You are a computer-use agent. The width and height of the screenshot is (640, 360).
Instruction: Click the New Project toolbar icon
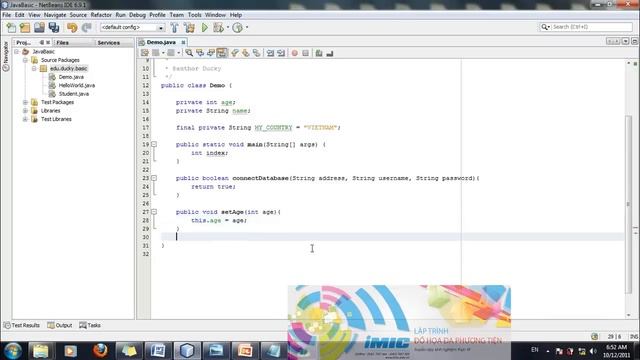[x=25, y=27]
